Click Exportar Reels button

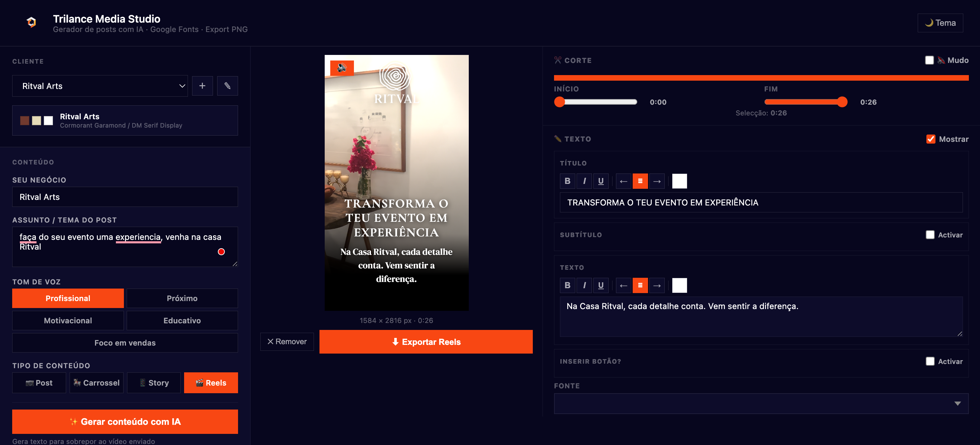(x=426, y=342)
